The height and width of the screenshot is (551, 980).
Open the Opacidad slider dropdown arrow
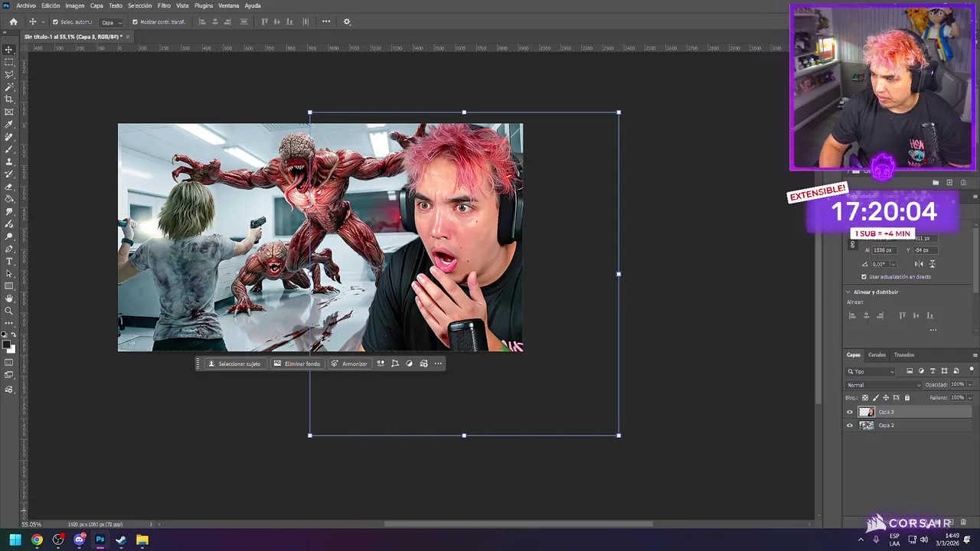(970, 385)
